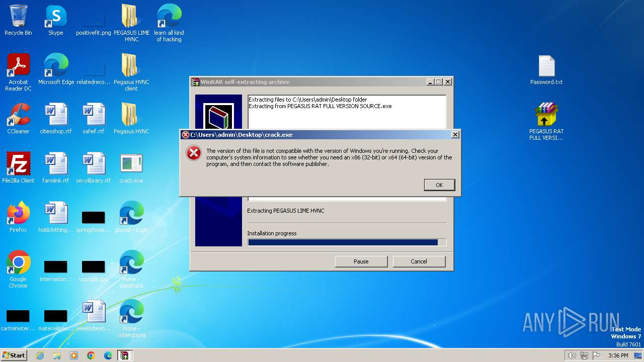Open the volume tray icon
This screenshot has width=644, height=362.
[x=572, y=355]
